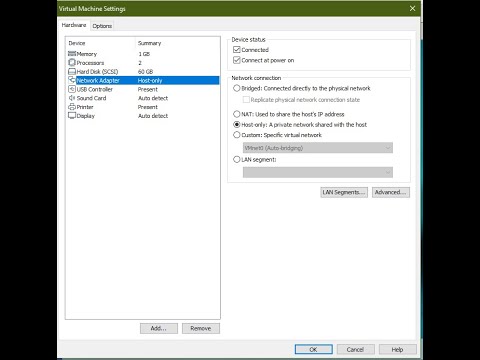Open the LAN segment dropdown list
This screenshot has width=480, height=360.
[x=318, y=172]
